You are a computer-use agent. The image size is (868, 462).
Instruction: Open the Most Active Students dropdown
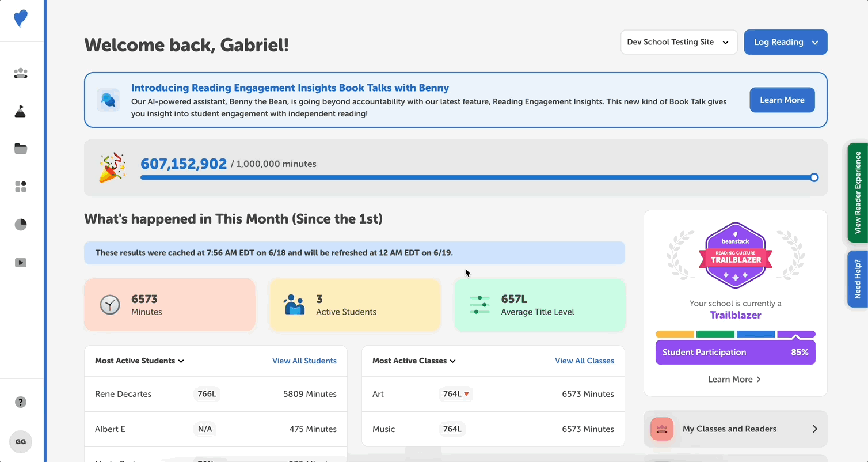139,361
